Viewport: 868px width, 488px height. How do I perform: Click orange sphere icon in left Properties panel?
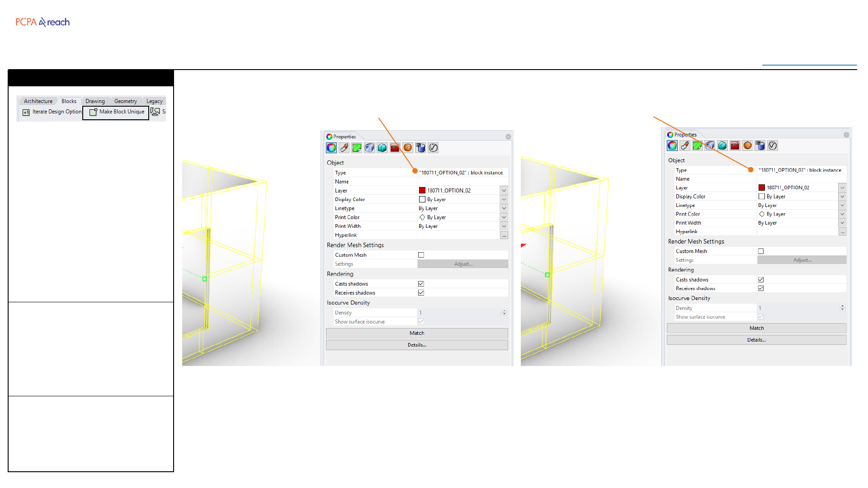pos(408,148)
